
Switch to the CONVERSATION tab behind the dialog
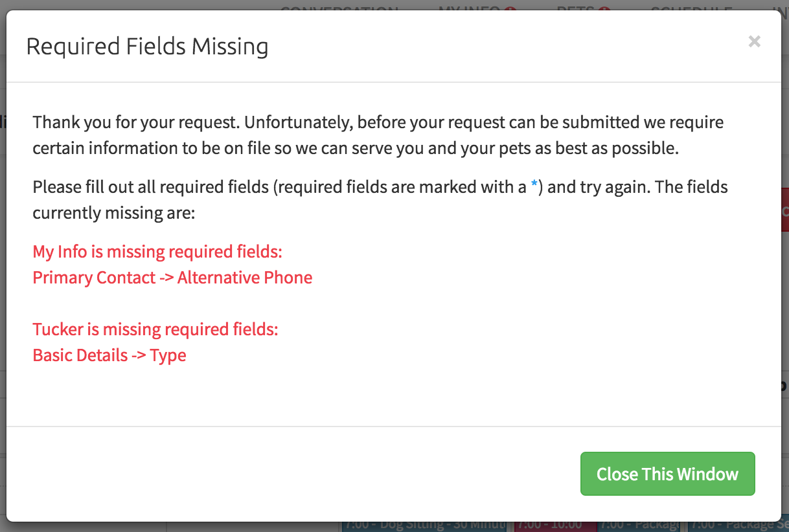339,9
